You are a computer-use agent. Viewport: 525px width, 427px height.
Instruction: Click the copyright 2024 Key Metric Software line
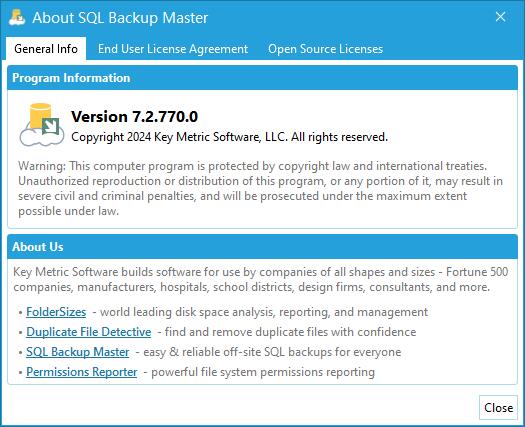click(x=229, y=137)
